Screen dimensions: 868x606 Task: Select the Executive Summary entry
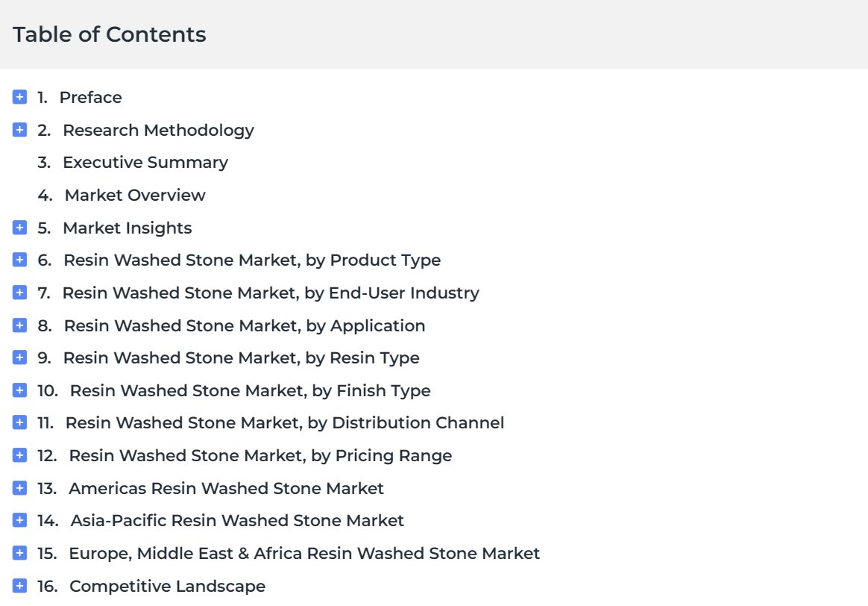click(x=145, y=162)
